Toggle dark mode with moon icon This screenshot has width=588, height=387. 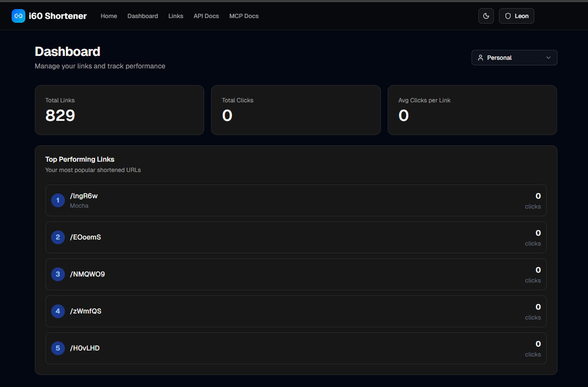(x=486, y=16)
